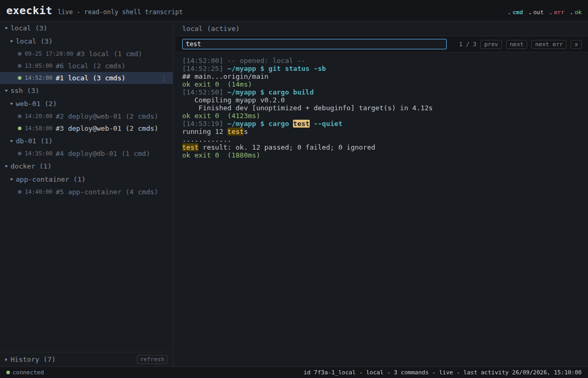The image size is (588, 378).
Task: Click the .out legend label
Action: (x=536, y=13)
